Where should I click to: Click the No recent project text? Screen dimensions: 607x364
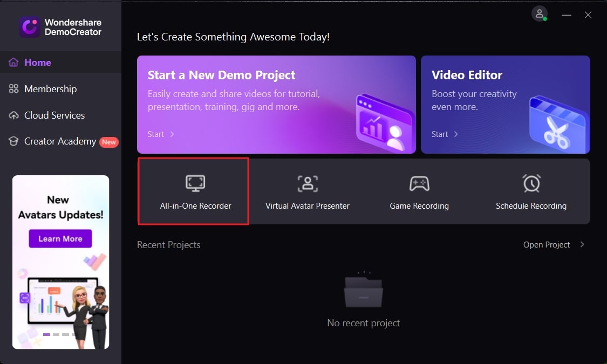pos(364,323)
